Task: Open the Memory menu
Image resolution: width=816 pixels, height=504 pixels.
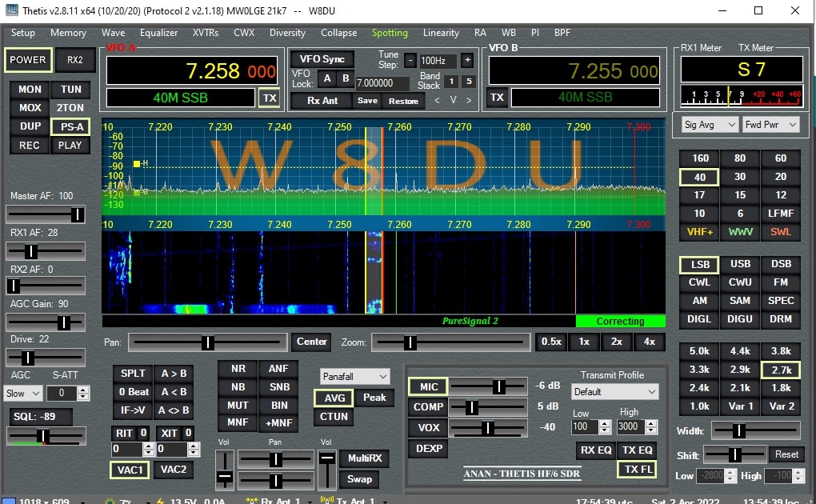Action: point(68,32)
